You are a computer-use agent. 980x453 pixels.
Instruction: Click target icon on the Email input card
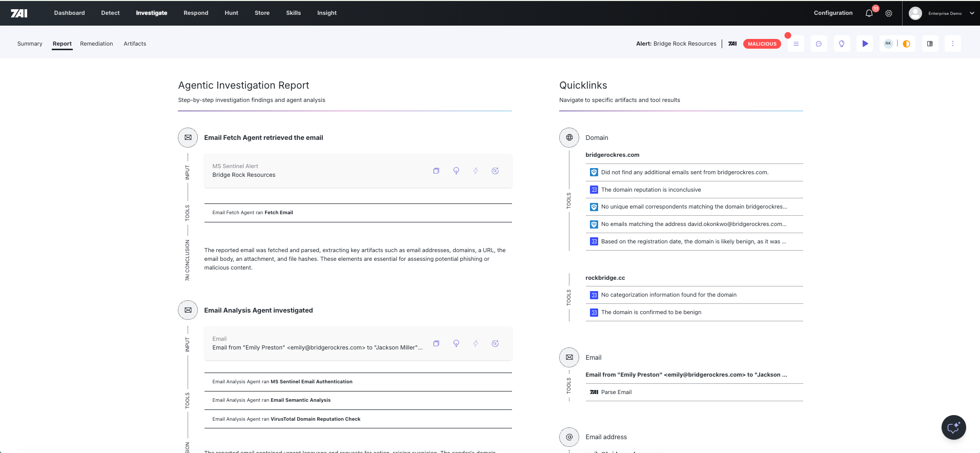495,343
